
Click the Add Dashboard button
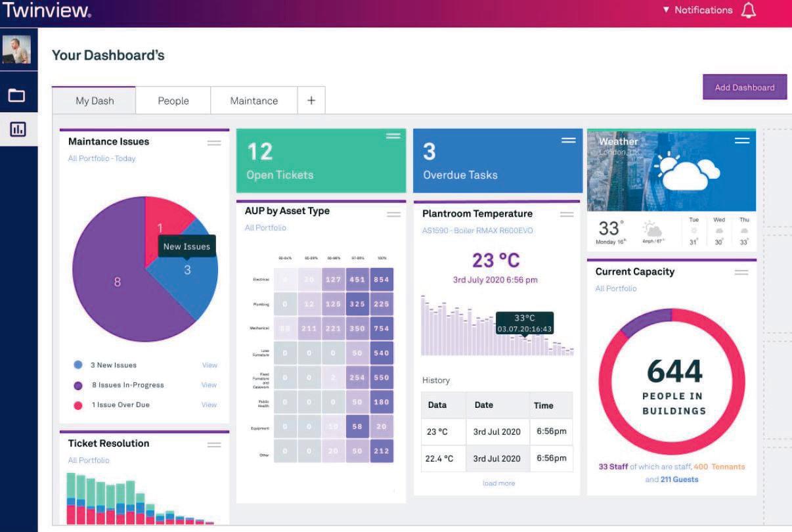point(745,87)
